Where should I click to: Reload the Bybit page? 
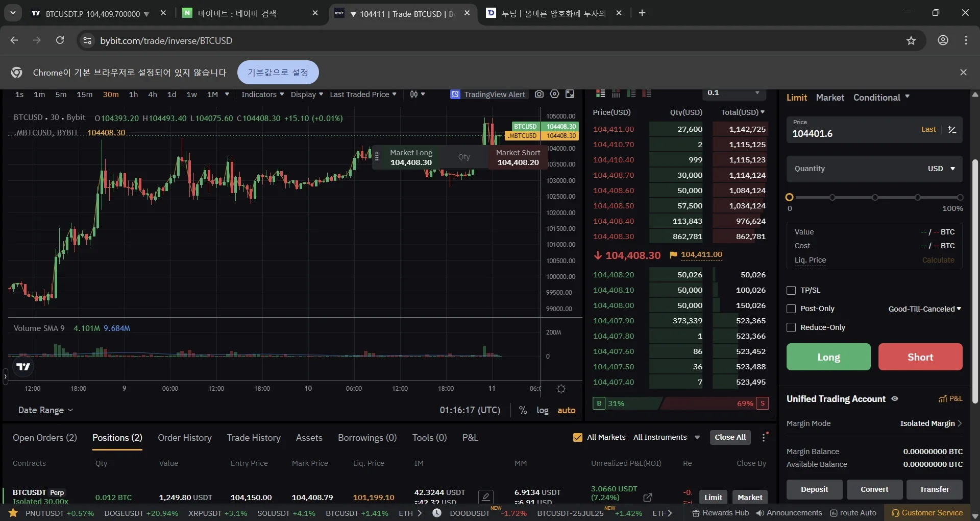[x=60, y=40]
